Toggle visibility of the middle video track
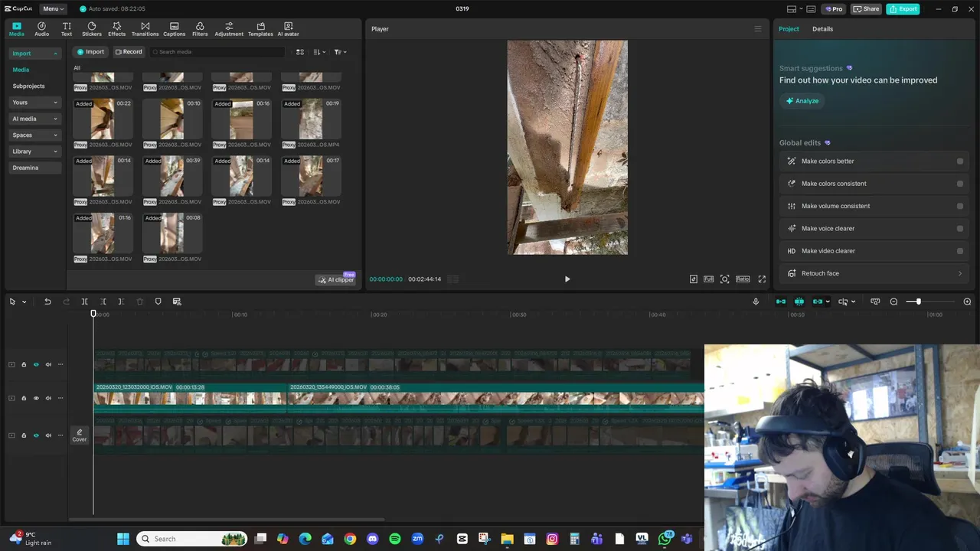980x551 pixels. 36,398
